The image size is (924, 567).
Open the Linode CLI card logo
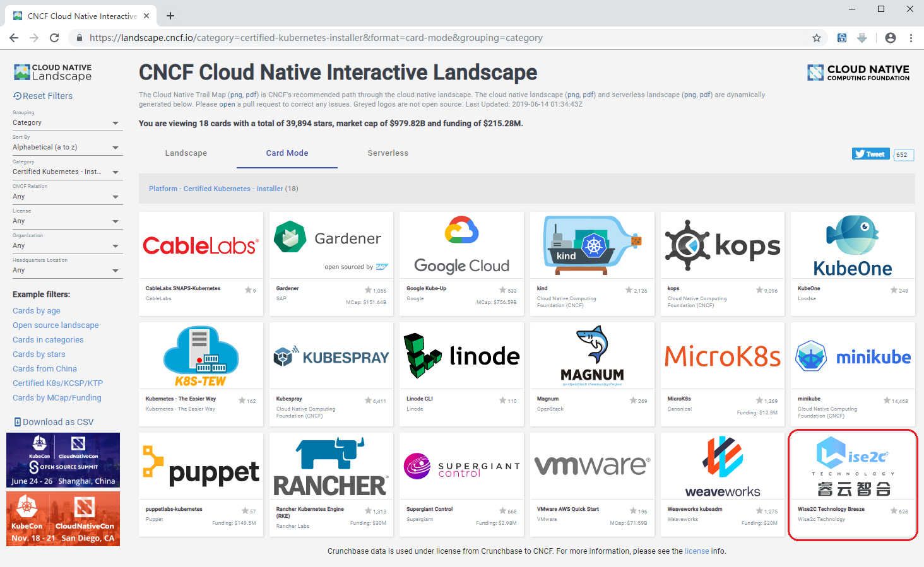[x=461, y=356]
